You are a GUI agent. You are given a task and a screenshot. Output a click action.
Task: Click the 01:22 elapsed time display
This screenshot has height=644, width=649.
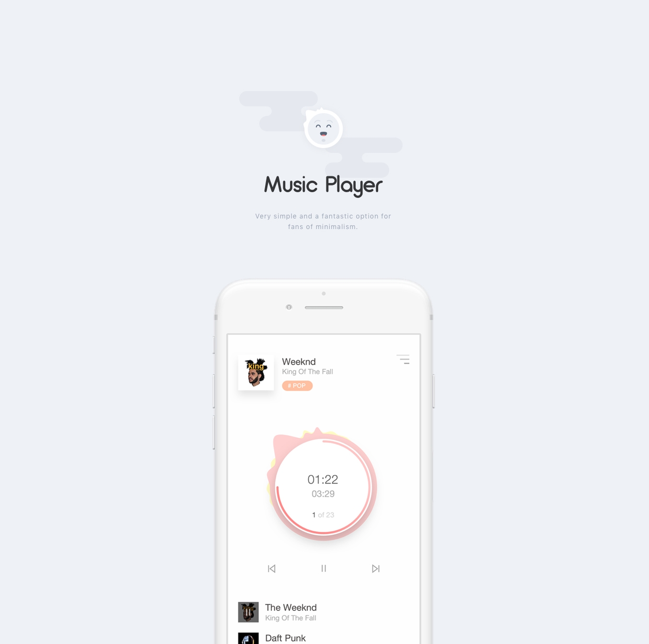click(323, 480)
